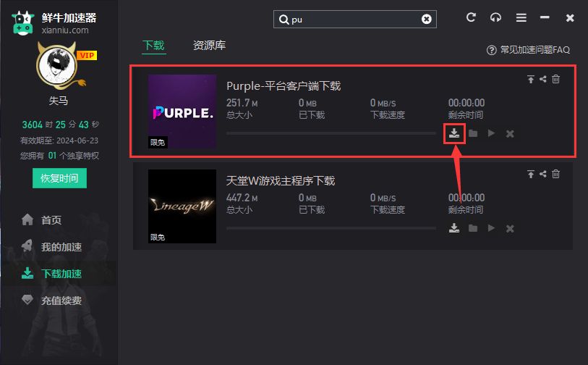Click the Purple download progress bar
This screenshot has width=588, height=365.
point(331,133)
